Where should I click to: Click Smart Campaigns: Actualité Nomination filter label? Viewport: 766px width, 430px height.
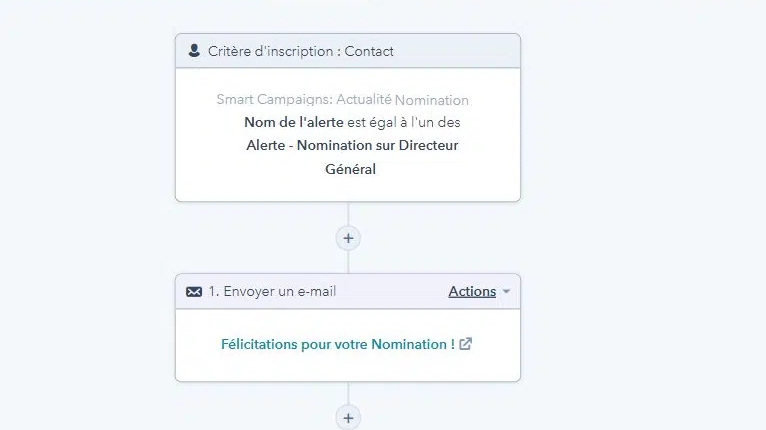coord(342,100)
